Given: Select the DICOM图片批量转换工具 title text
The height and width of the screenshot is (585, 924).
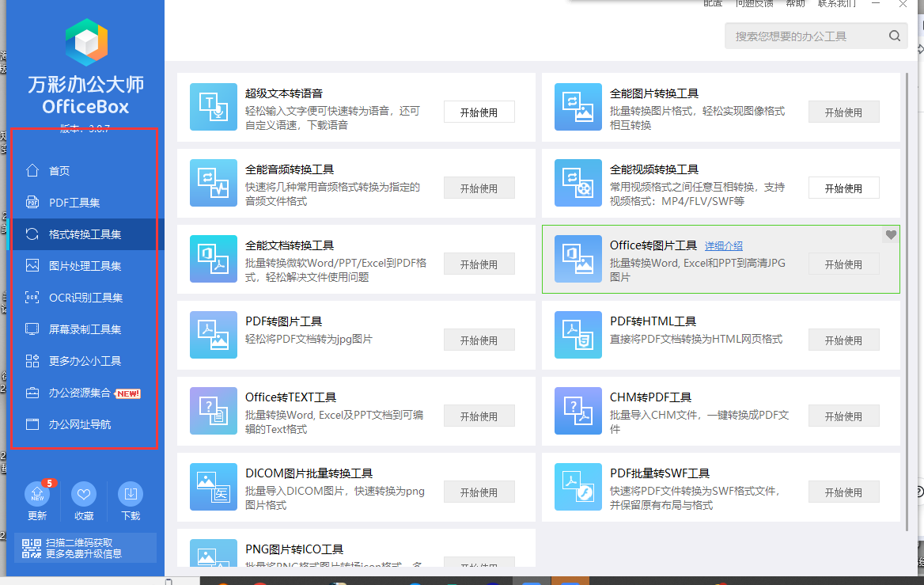Looking at the screenshot, I should (x=309, y=473).
